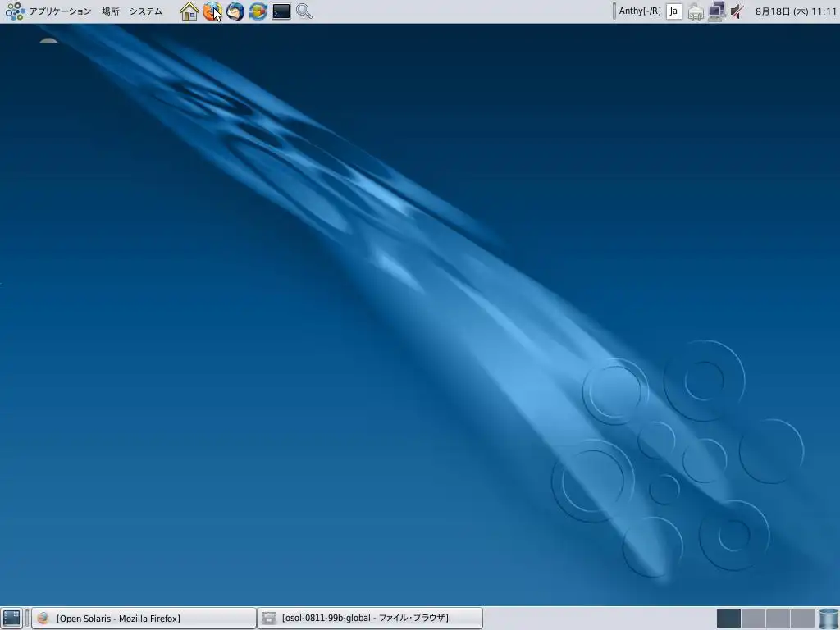Click the printer status tray icon

click(x=696, y=11)
